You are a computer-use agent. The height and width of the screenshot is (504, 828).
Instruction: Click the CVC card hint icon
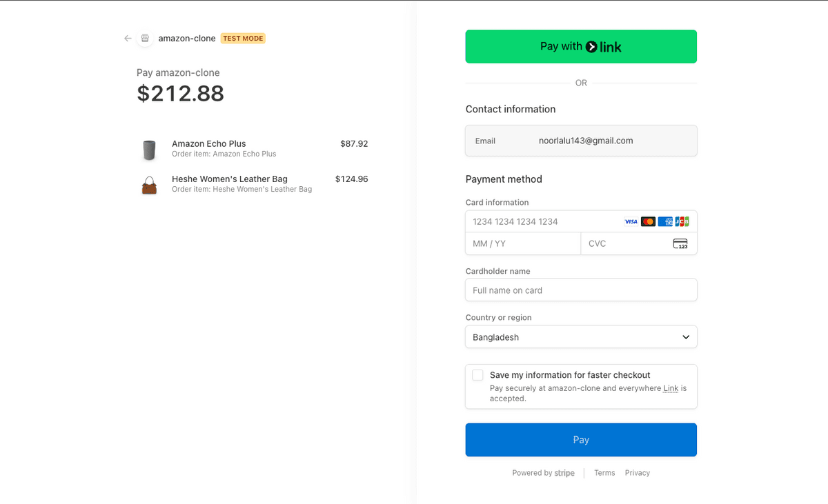click(x=680, y=244)
